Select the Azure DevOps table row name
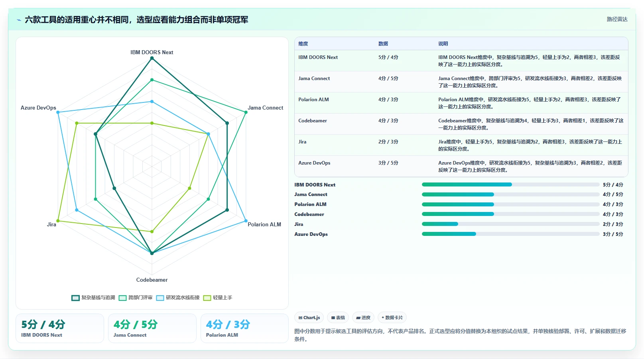This screenshot has height=359, width=644. [314, 163]
